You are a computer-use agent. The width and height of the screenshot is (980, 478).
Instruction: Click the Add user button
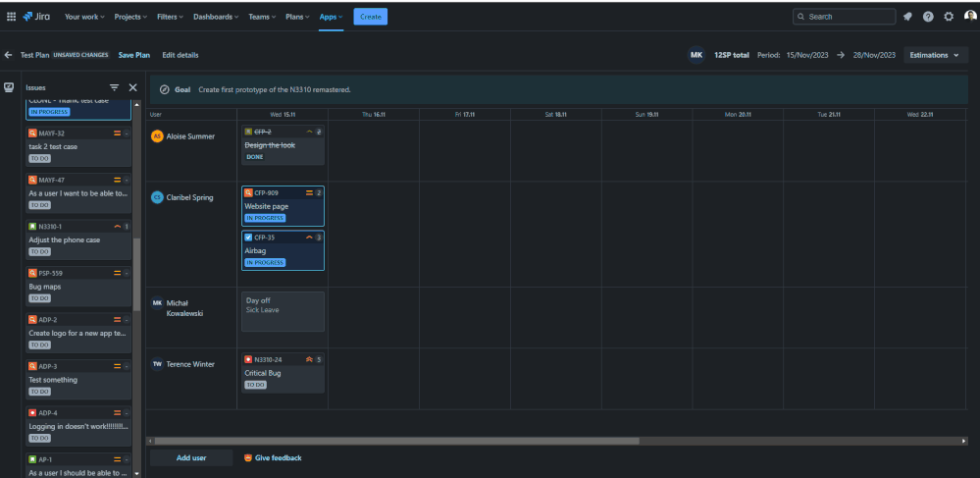click(x=190, y=458)
